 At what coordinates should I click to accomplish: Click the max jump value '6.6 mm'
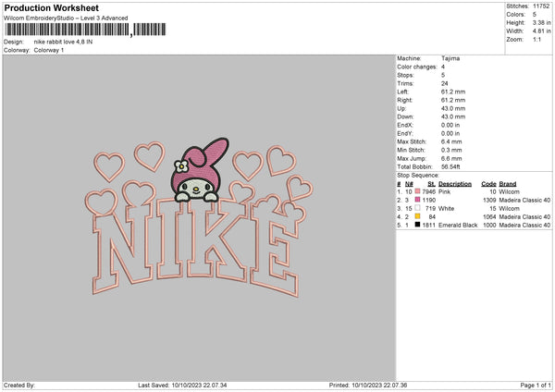451,158
